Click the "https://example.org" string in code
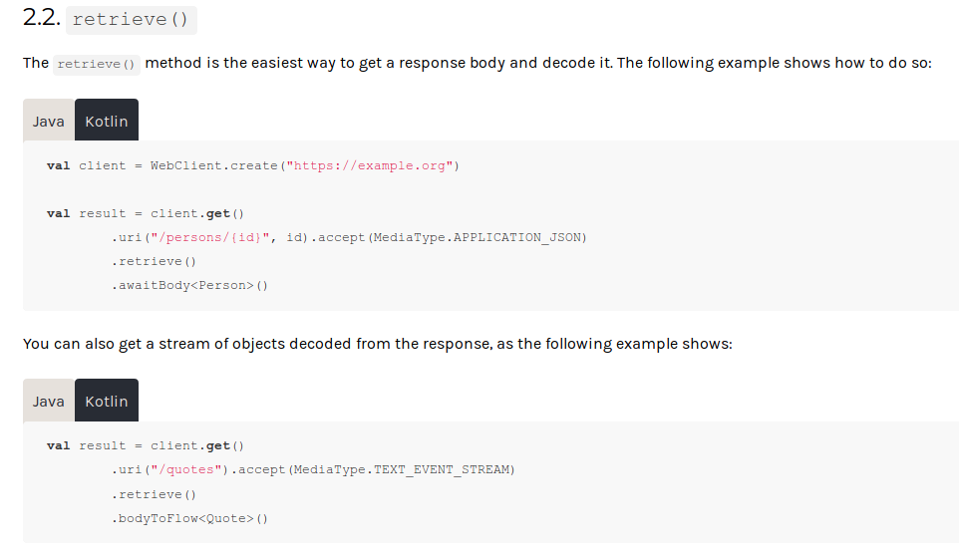Viewport: 959px width, 560px height. click(370, 165)
